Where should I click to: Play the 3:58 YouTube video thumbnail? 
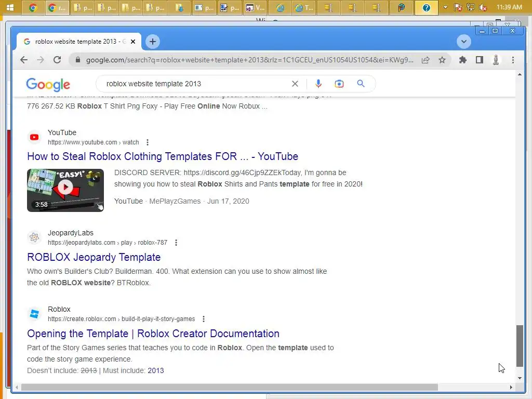[x=65, y=190]
